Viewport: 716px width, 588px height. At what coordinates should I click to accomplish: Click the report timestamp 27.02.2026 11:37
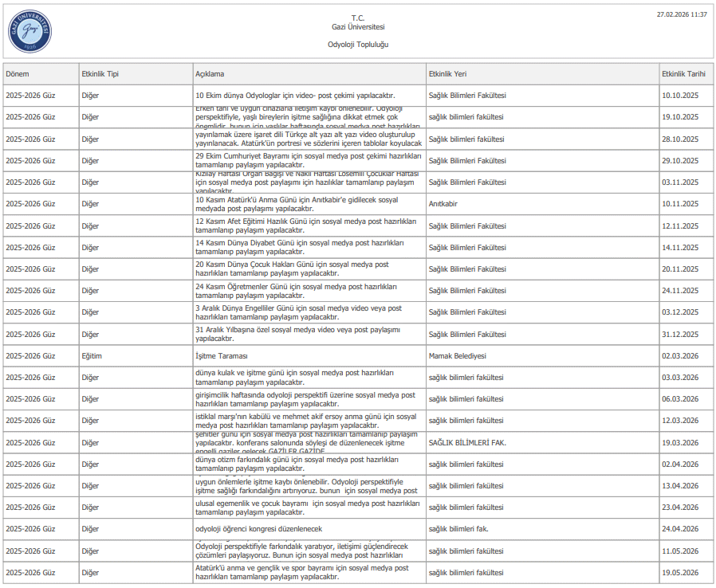tap(681, 14)
